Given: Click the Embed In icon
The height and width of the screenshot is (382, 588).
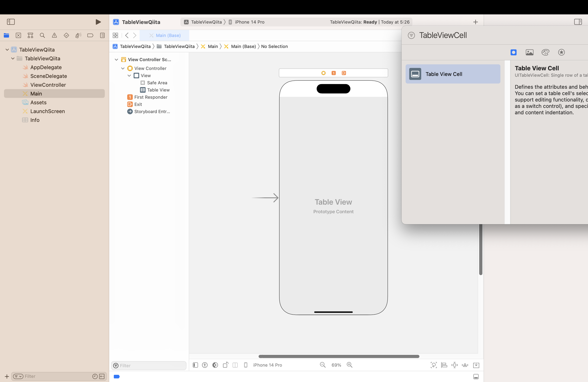Looking at the screenshot, I should tap(476, 365).
